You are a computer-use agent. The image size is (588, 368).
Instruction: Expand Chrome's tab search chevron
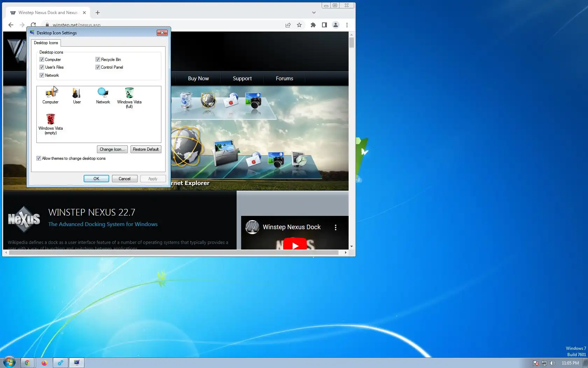pyautogui.click(x=314, y=13)
